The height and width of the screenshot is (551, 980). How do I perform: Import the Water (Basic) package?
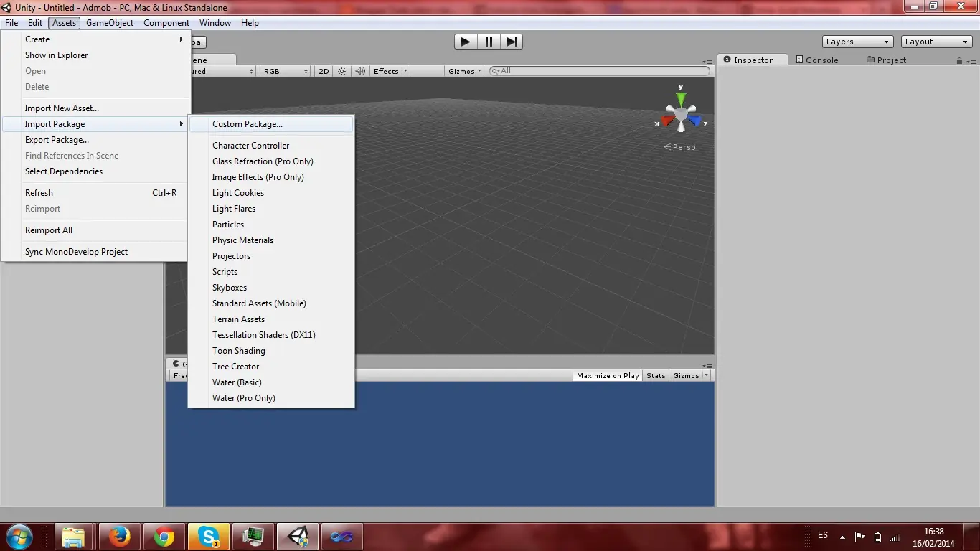coord(271,382)
